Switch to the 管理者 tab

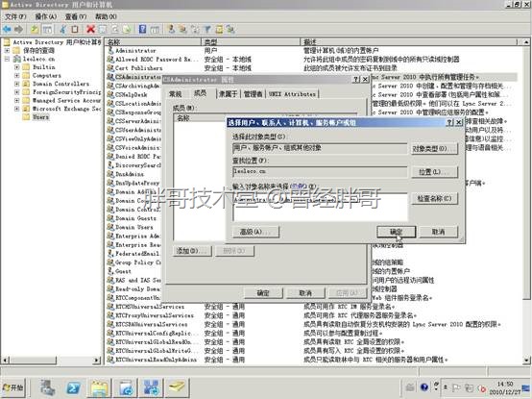pyautogui.click(x=254, y=94)
